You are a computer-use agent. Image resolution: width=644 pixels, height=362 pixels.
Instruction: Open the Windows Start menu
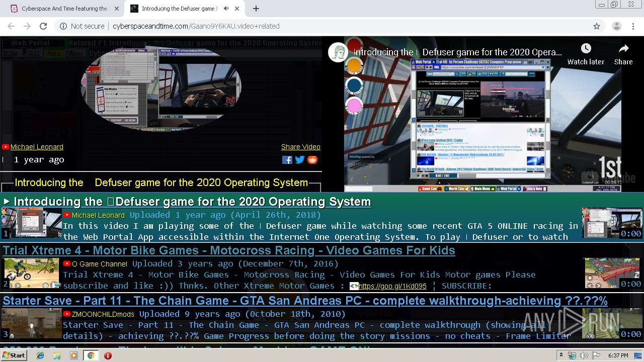(x=14, y=355)
